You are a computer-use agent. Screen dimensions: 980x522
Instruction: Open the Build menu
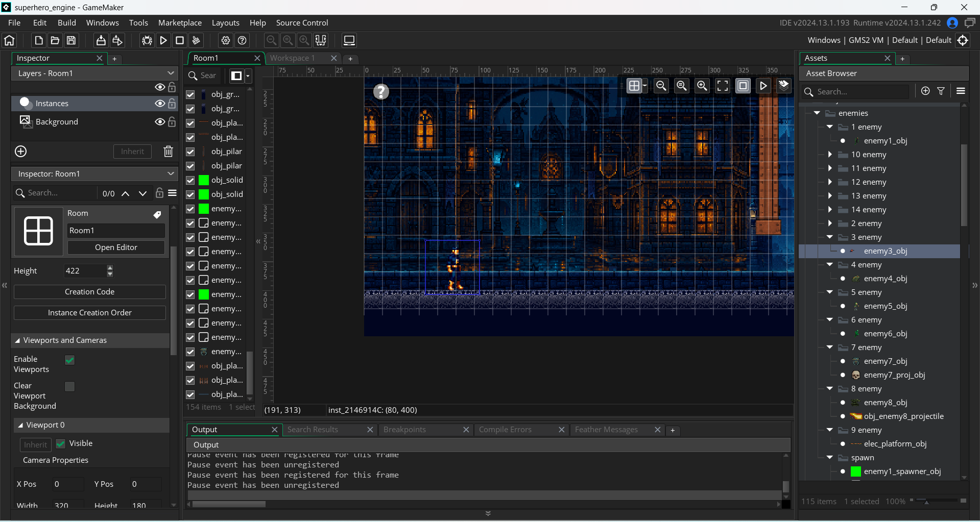66,23
